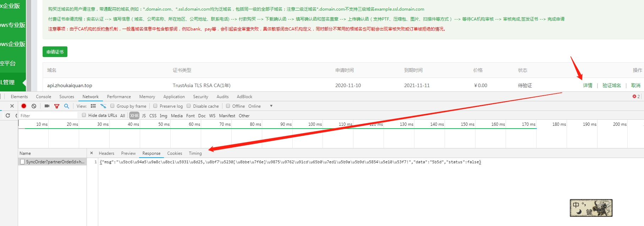
Task: Click the Name column header
Action: 53,153
